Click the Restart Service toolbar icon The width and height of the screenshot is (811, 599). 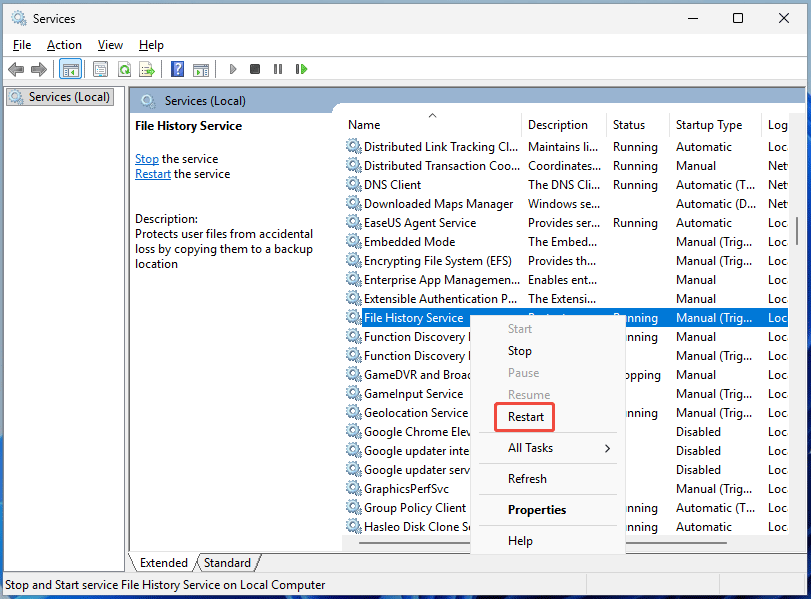301,69
